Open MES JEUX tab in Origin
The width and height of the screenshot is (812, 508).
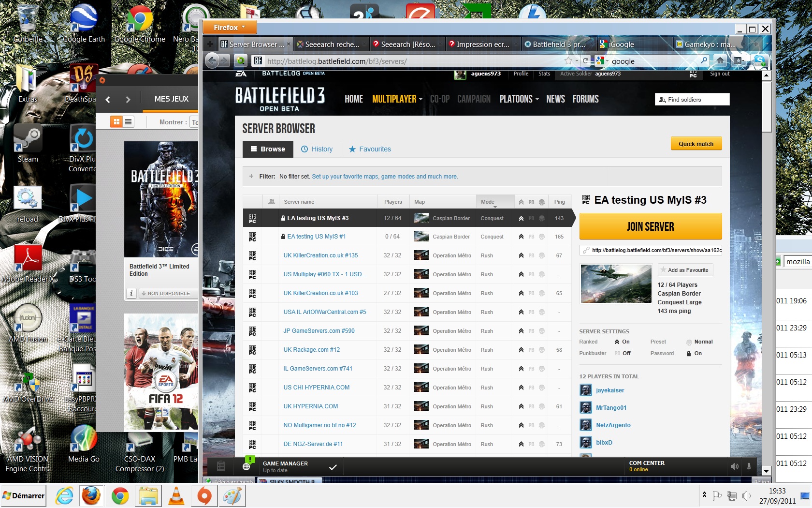click(x=172, y=99)
